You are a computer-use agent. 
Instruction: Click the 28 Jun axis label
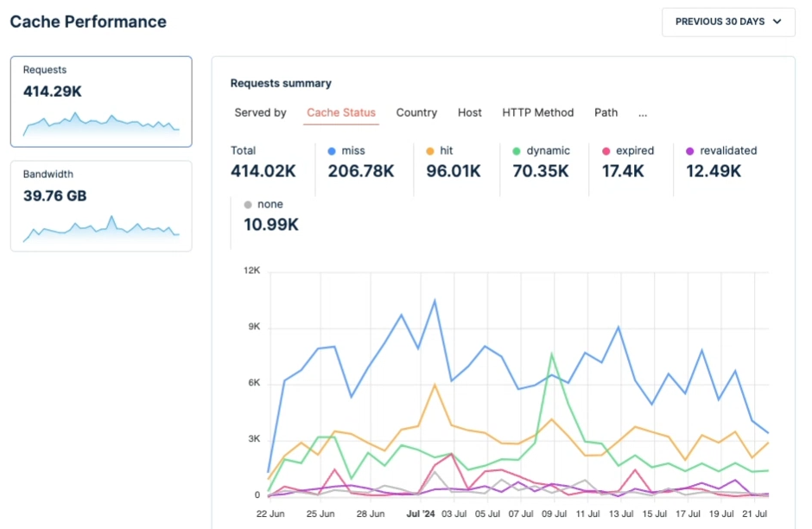pyautogui.click(x=371, y=514)
